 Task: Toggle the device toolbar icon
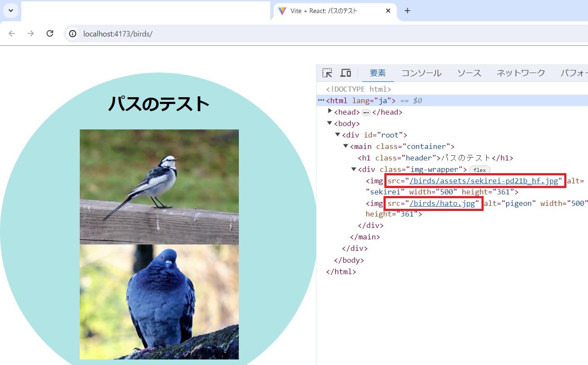pyautogui.click(x=346, y=73)
